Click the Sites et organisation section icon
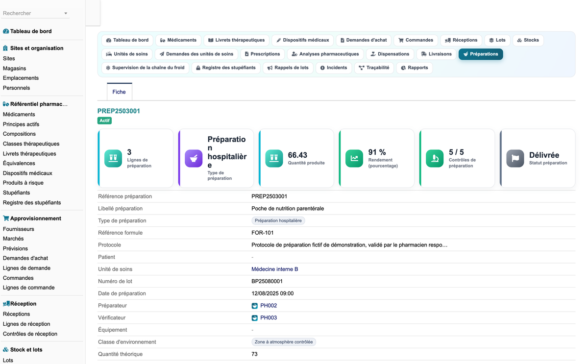588x364 pixels. click(x=5, y=49)
